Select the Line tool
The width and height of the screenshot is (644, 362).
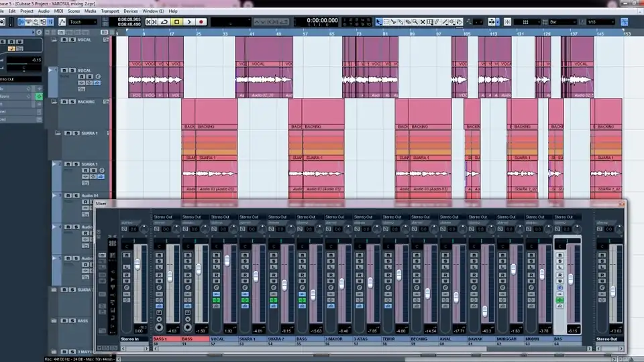444,21
